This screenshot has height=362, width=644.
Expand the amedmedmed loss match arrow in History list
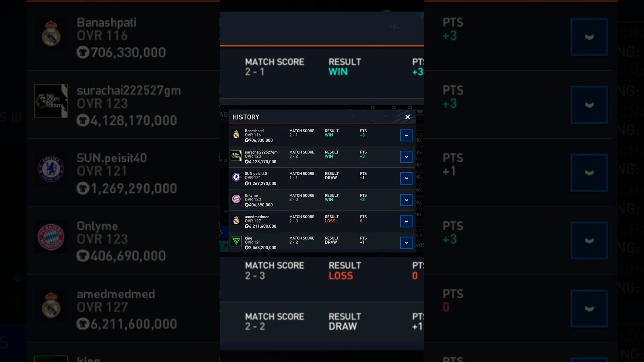(x=406, y=221)
